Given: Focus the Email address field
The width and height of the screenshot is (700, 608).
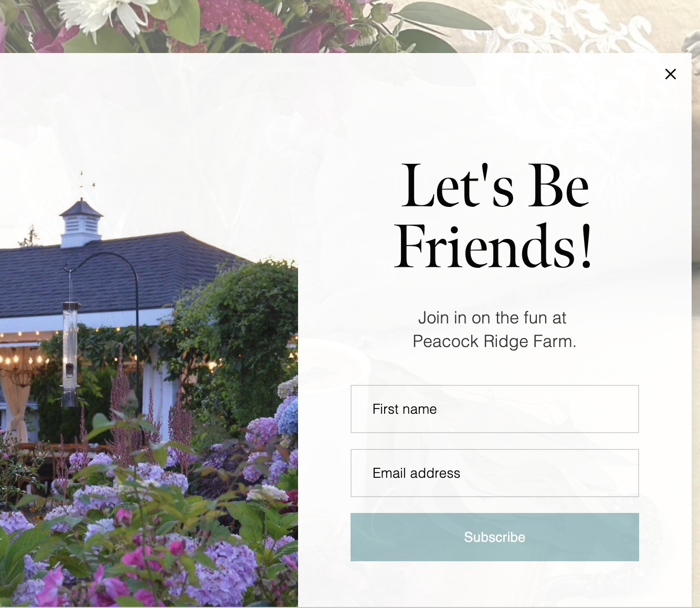Looking at the screenshot, I should coord(494,473).
